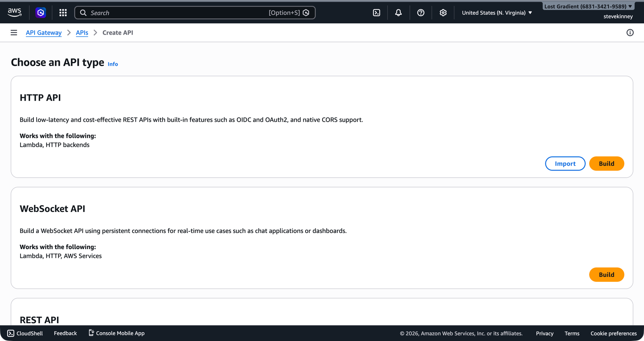
Task: Open Cookie preferences in footer
Action: 613,333
